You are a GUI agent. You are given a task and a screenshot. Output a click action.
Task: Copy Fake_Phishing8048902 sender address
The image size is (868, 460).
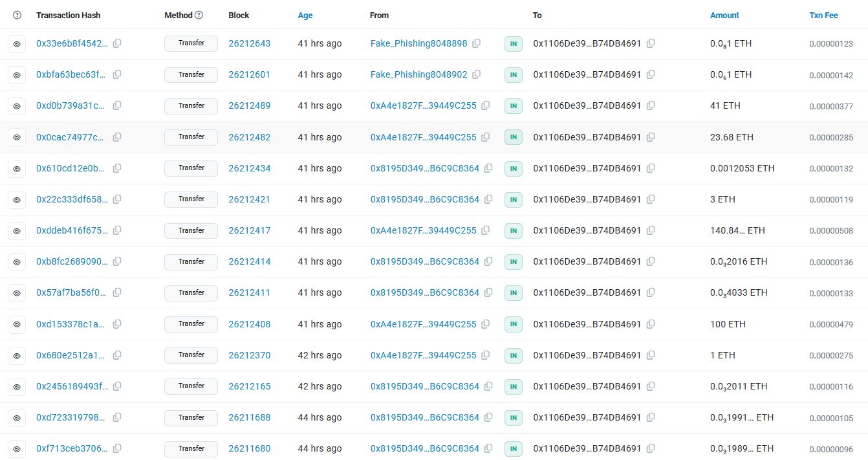(477, 74)
